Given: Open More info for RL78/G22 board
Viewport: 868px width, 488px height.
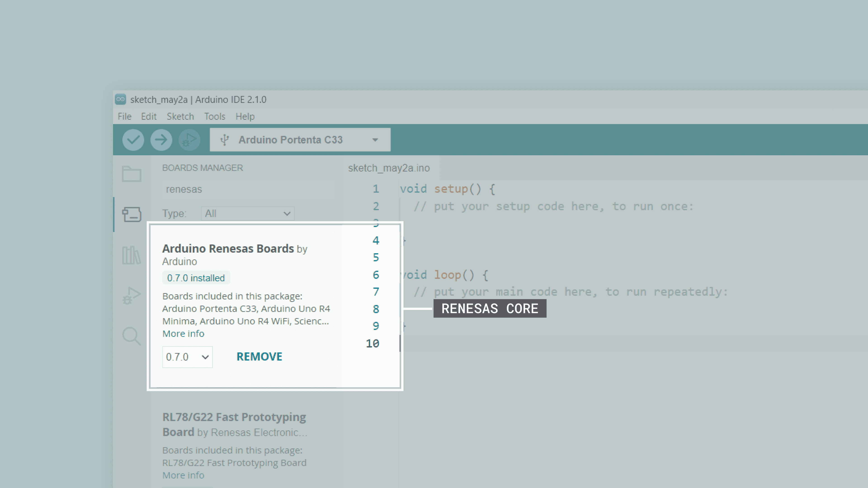Looking at the screenshot, I should pyautogui.click(x=183, y=475).
